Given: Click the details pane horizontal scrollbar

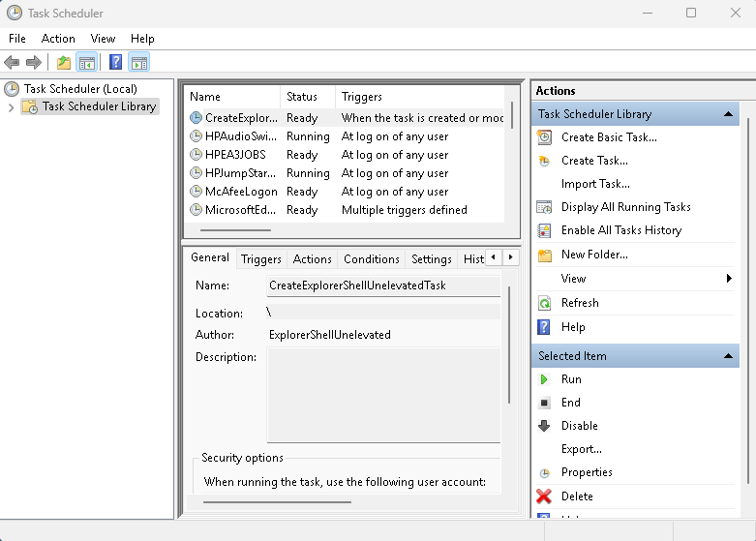Looking at the screenshot, I should pos(277,502).
